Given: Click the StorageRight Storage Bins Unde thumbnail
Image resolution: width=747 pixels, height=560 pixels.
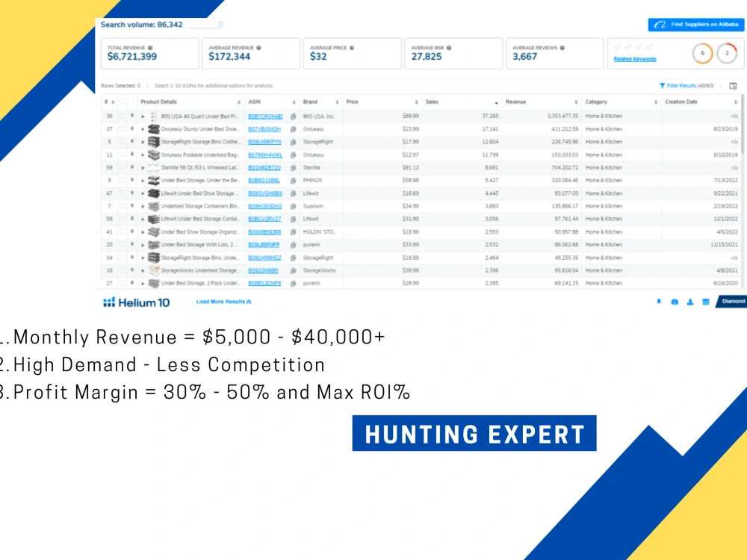Looking at the screenshot, I should coord(153,258).
